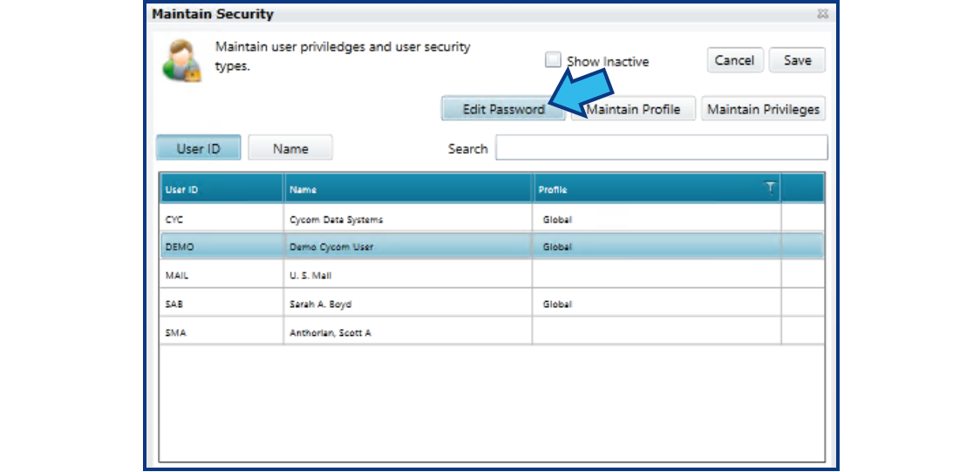980x472 pixels.
Task: Sort by the User ID column header
Action: coord(221,188)
